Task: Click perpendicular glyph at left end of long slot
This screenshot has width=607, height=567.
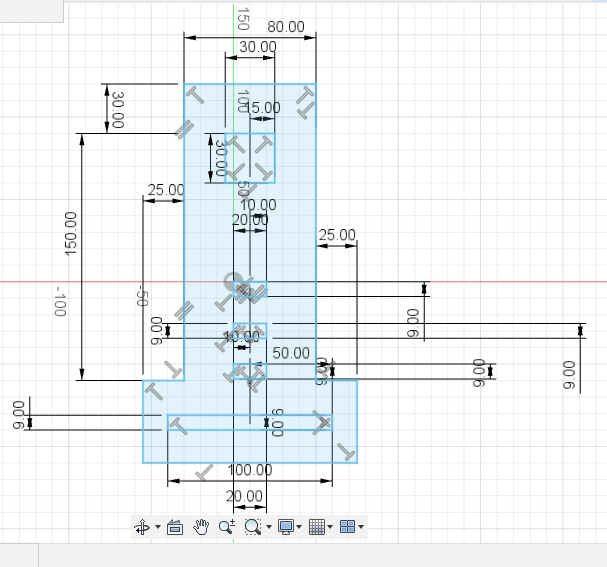Action: pos(178,426)
